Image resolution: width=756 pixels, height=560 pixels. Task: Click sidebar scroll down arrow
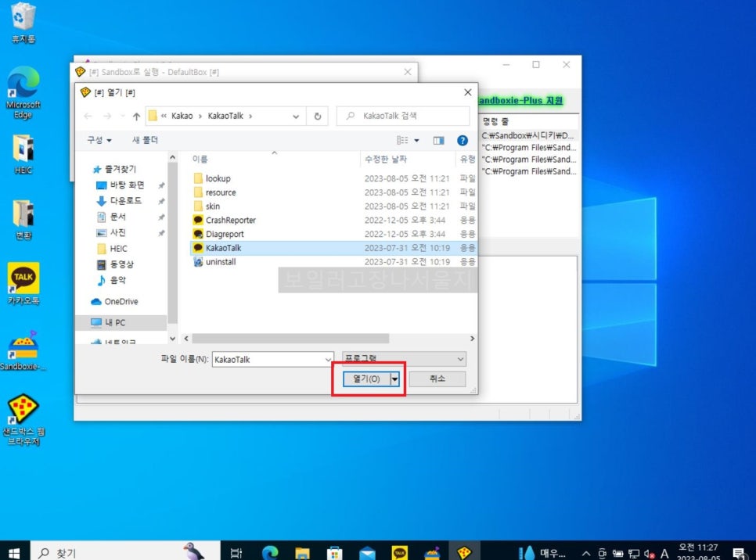173,339
